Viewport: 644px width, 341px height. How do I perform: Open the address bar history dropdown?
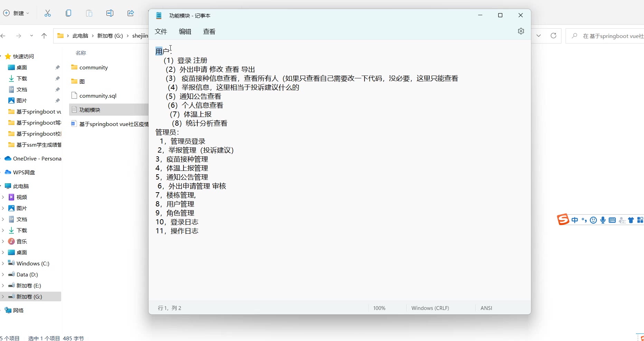(x=539, y=36)
